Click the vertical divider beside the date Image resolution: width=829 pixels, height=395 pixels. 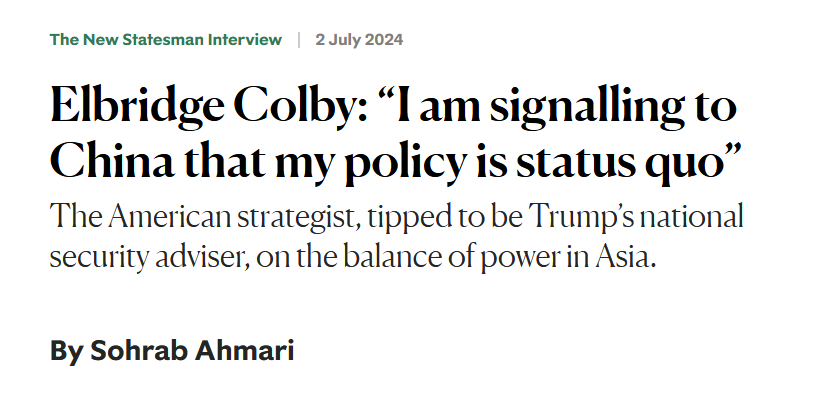[x=299, y=40]
